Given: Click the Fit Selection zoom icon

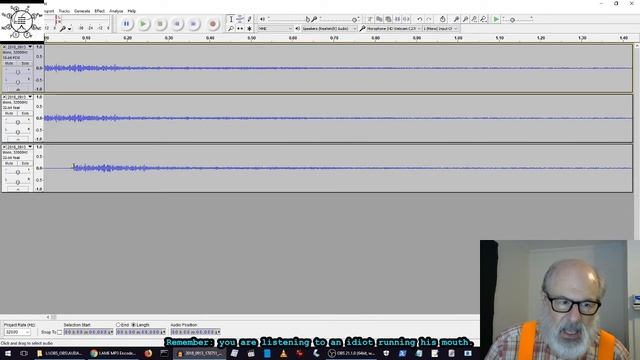Looking at the screenshot, I should (x=474, y=19).
